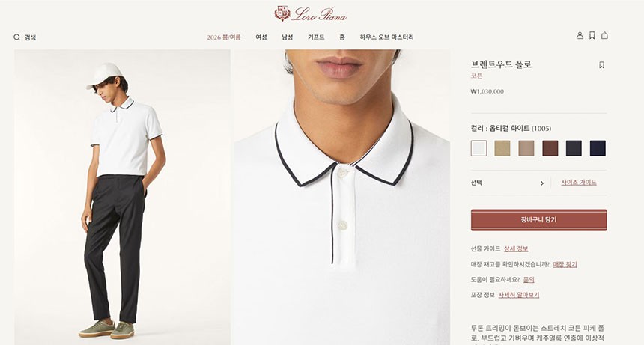Select the beige color swatch
The height and width of the screenshot is (345, 644).
(502, 148)
